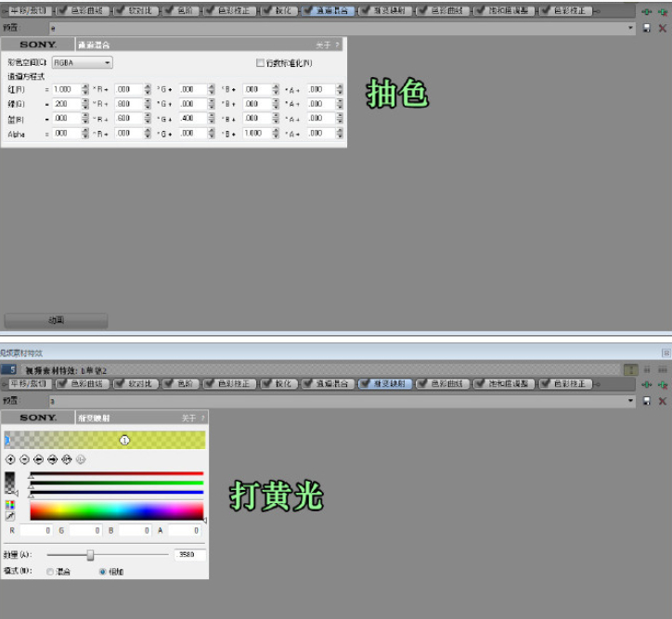Click stepper of Alpha row 1.000 B value
Viewport: 672px width, 619px height.
(275, 134)
